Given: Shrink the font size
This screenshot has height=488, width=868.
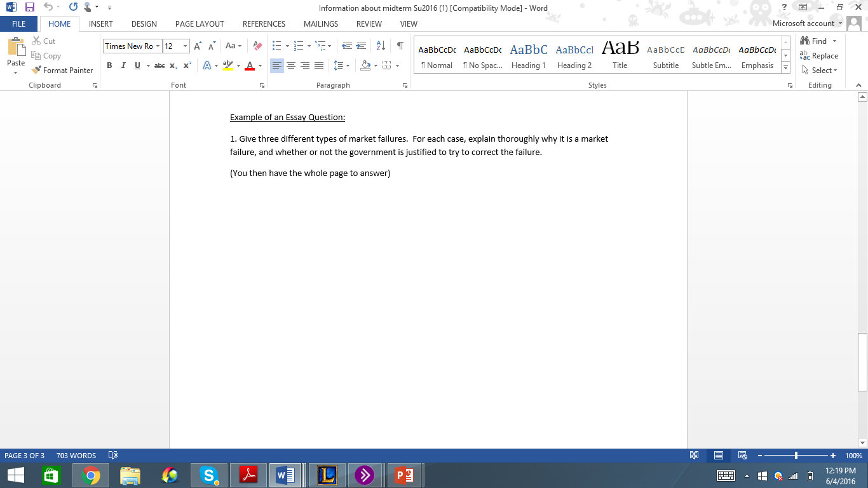Looking at the screenshot, I should coord(212,46).
